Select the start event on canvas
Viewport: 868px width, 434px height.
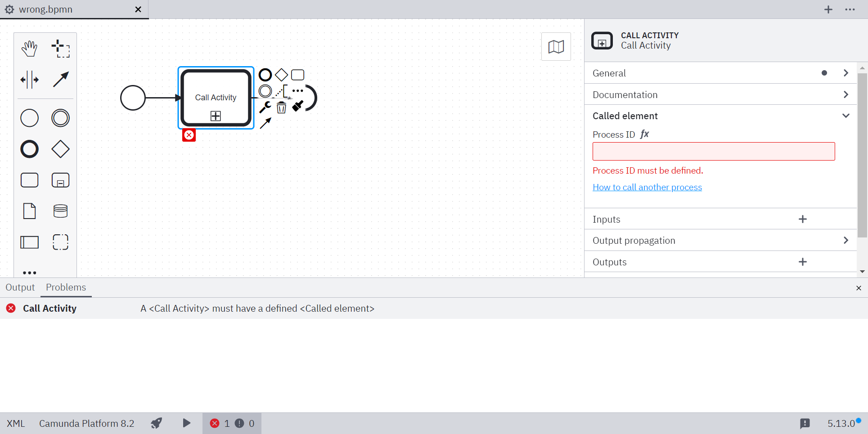(133, 98)
